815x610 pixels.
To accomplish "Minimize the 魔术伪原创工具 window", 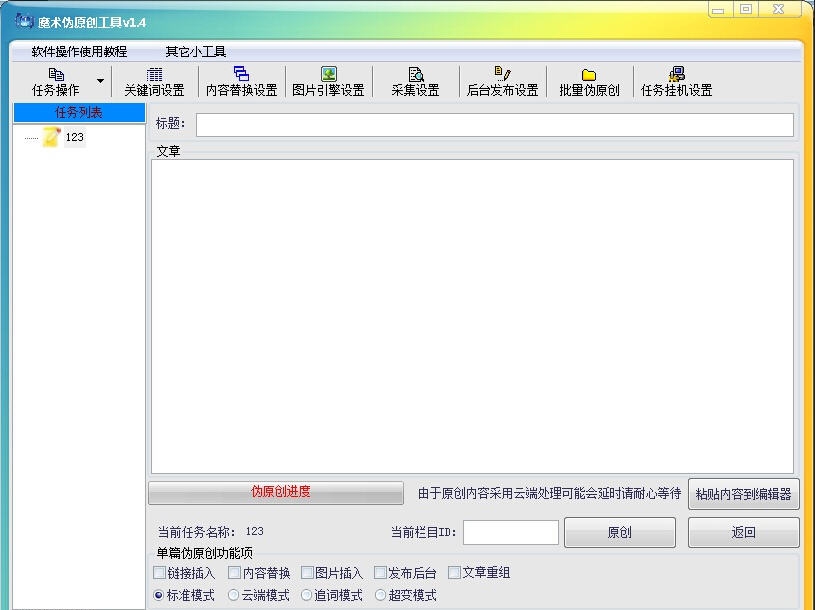I will click(718, 9).
